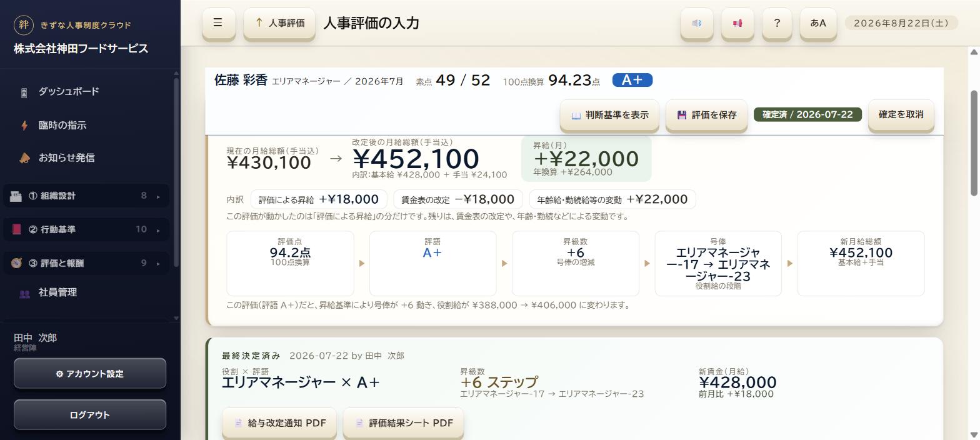Click the book icon in 判断基準を表示
Viewport: 980px width, 440px height.
tap(576, 116)
